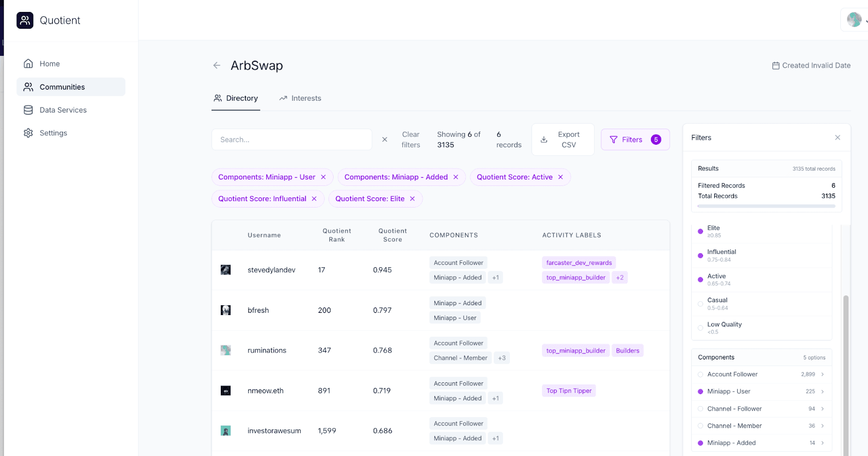Clear the search field with the X

click(x=385, y=139)
